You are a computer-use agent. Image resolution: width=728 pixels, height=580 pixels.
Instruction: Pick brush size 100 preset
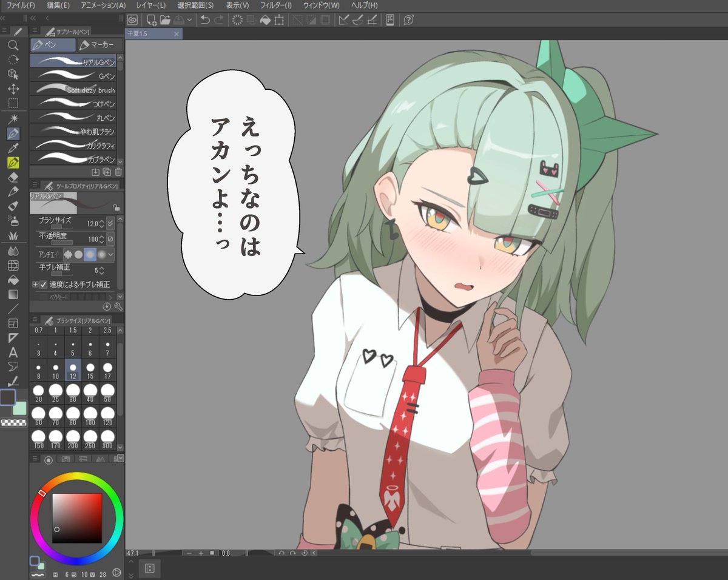coord(90,415)
